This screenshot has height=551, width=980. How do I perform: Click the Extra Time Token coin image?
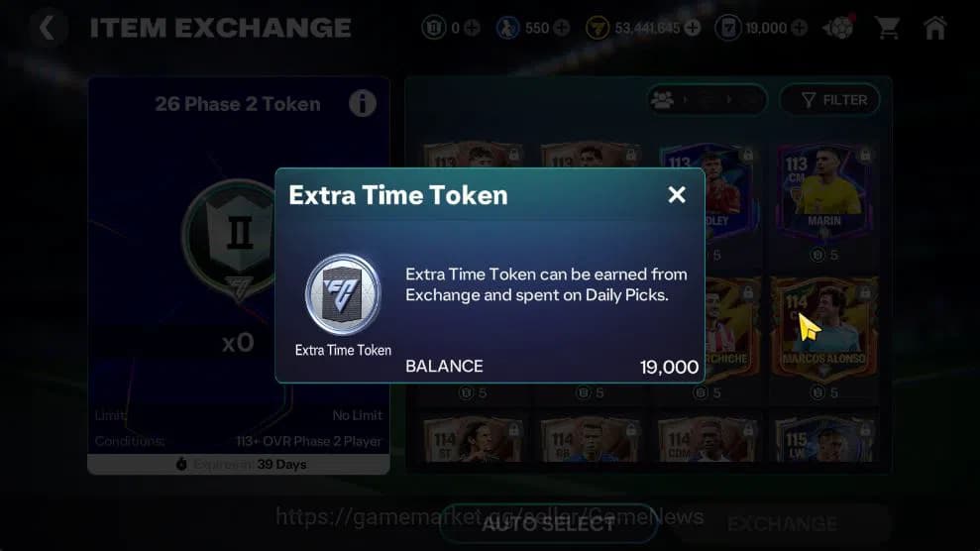[343, 294]
